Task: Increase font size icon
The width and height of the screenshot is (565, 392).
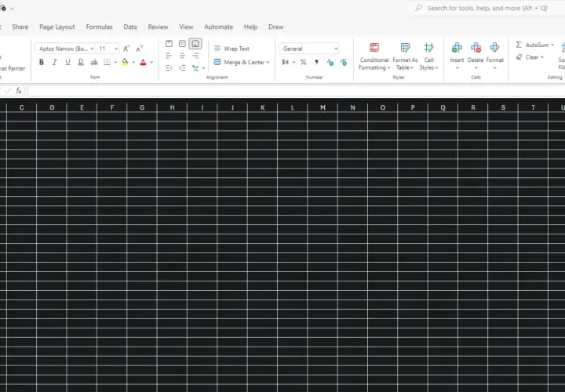Action: [x=126, y=49]
